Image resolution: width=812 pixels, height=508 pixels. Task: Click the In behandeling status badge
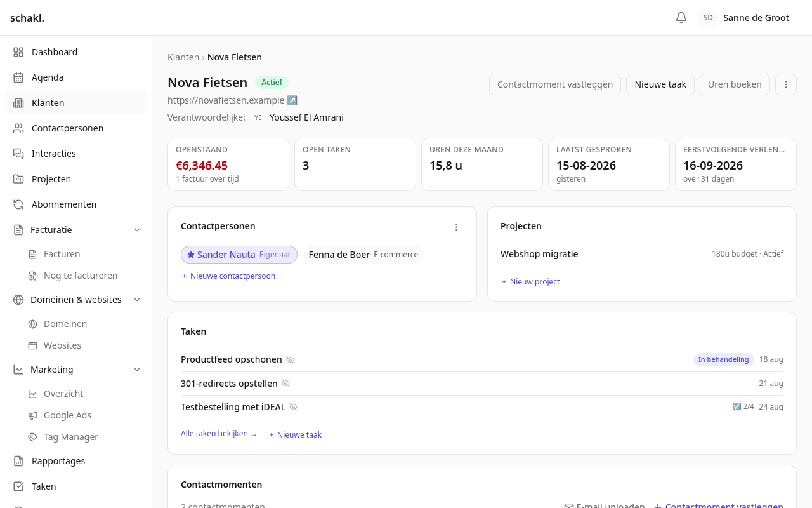pyautogui.click(x=723, y=359)
